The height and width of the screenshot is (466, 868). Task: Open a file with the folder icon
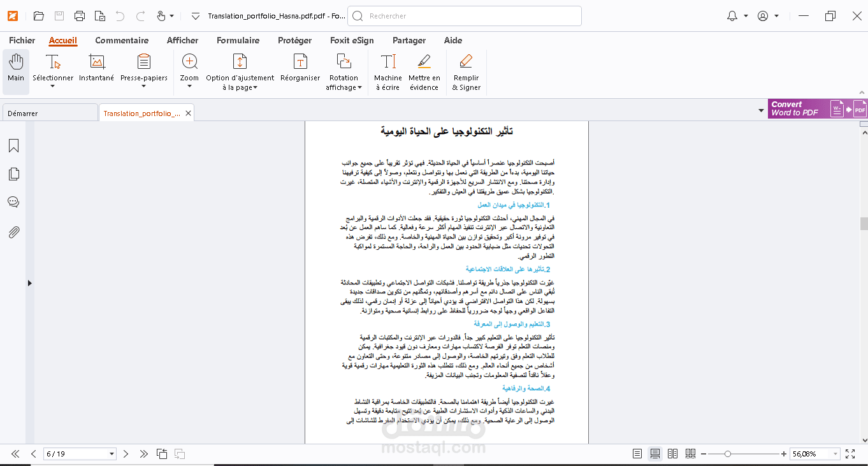point(39,16)
